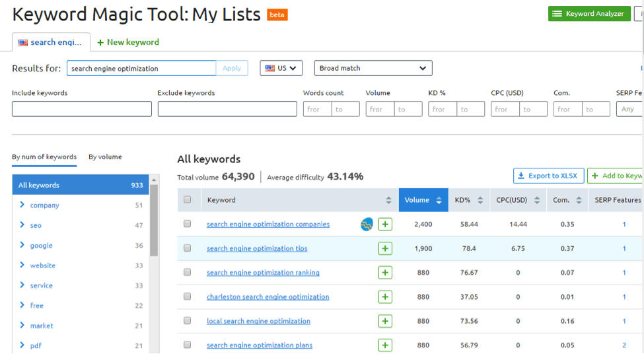The height and width of the screenshot is (354, 644).
Task: Open 'charleston search engine optimization' keyword link
Action: pyautogui.click(x=268, y=297)
